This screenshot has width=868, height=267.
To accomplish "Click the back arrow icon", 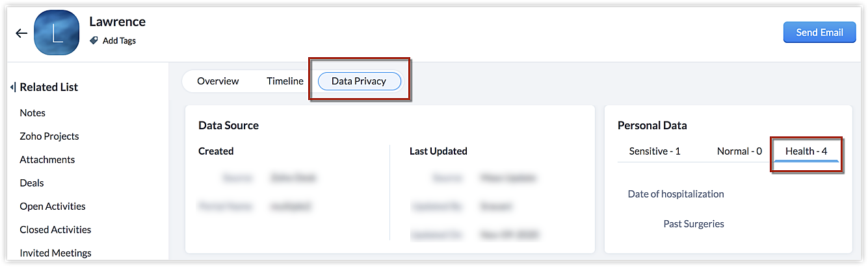I will coord(21,34).
